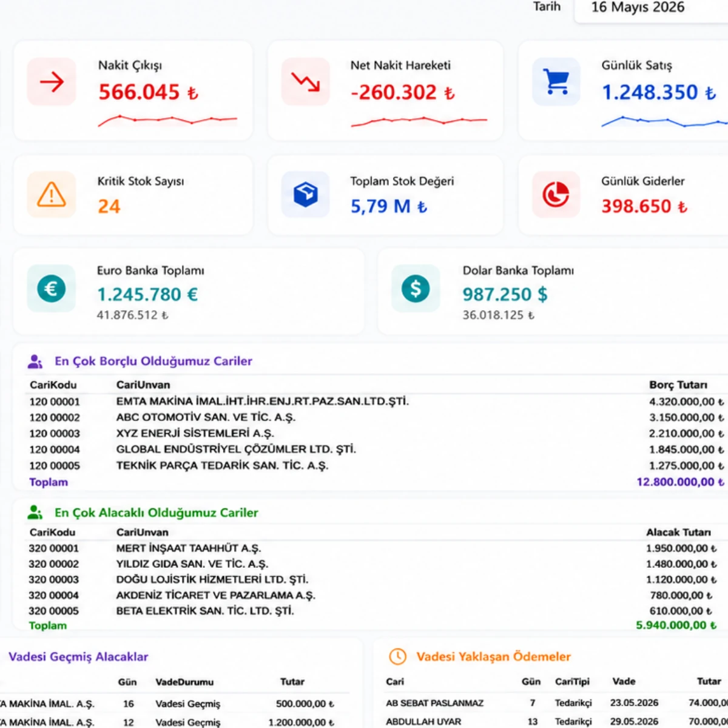Select the ABDULLAH UYAR payment row
728x728 pixels.
[x=556, y=721]
